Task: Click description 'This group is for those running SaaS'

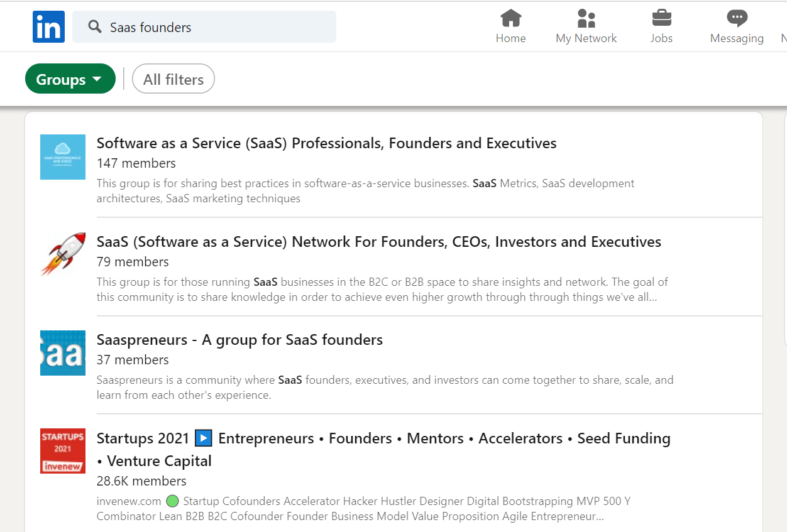Action: pos(382,290)
